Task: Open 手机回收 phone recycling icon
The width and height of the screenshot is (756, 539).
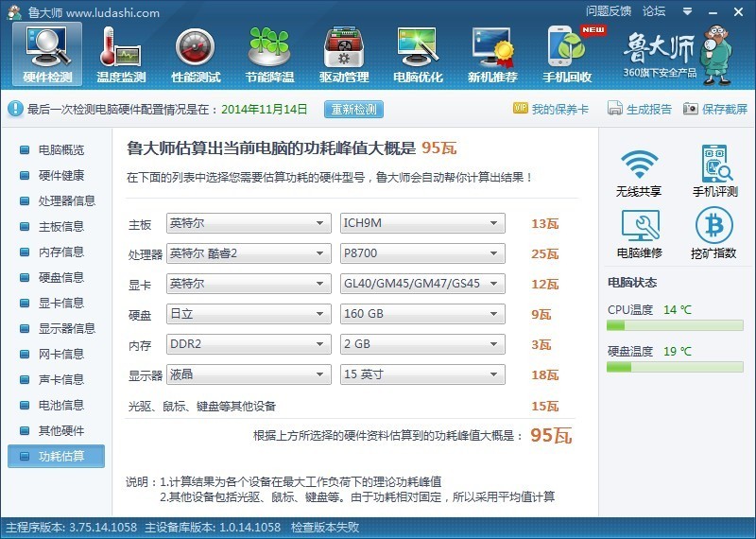Action: pos(567,54)
